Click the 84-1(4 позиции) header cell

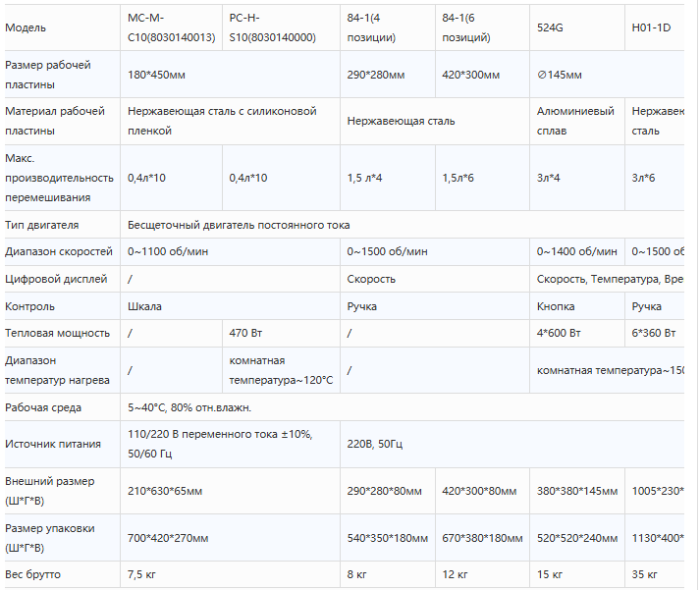pos(388,27)
